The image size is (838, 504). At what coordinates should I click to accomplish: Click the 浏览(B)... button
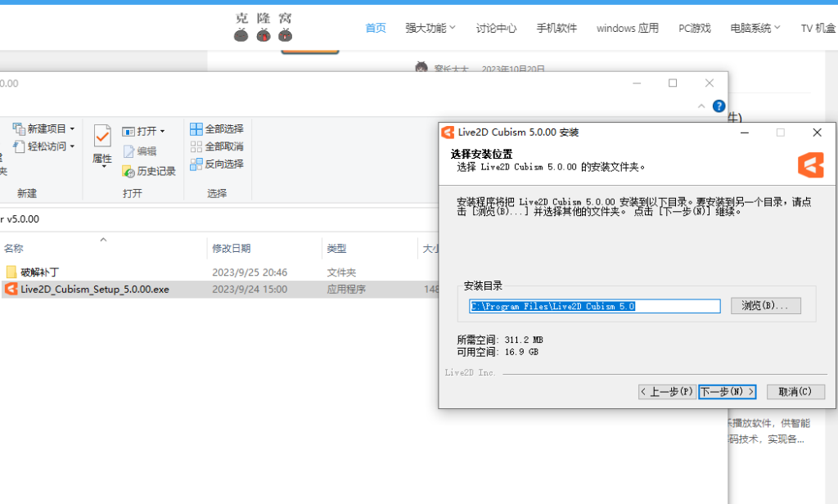tap(765, 306)
